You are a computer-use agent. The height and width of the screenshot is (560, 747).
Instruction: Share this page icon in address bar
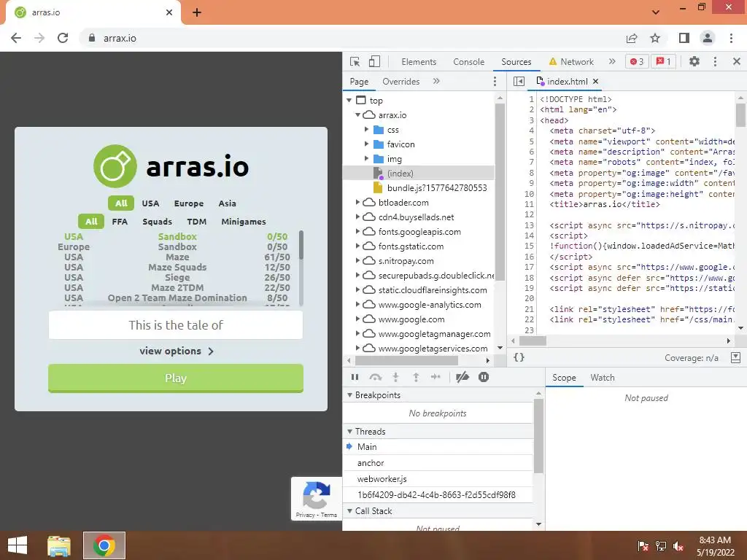(x=632, y=38)
